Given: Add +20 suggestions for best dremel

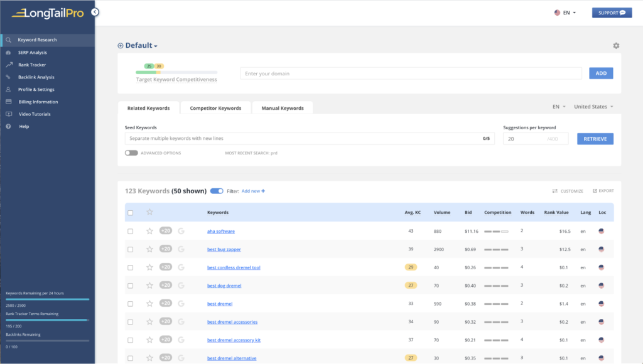Looking at the screenshot, I should point(166,303).
